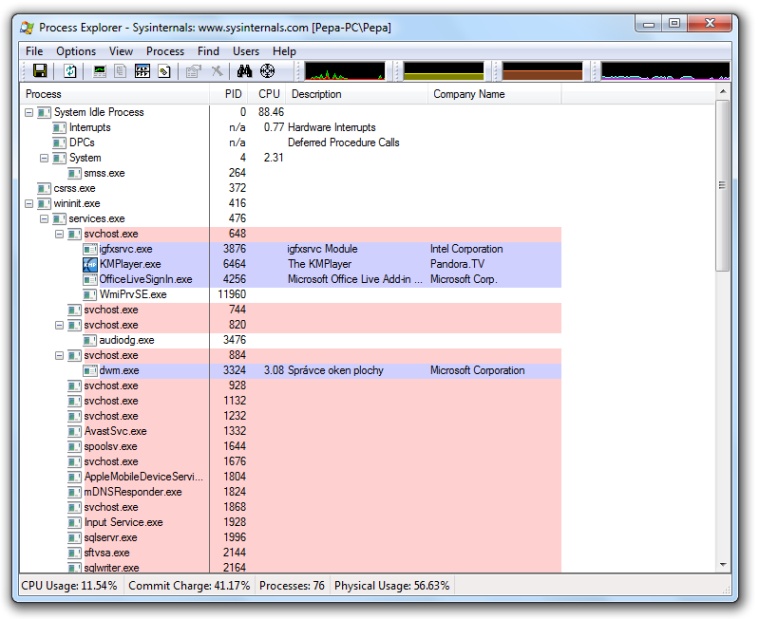Select the AppleMobileDeviceServi... process
The height and width of the screenshot is (619, 760).
click(143, 477)
